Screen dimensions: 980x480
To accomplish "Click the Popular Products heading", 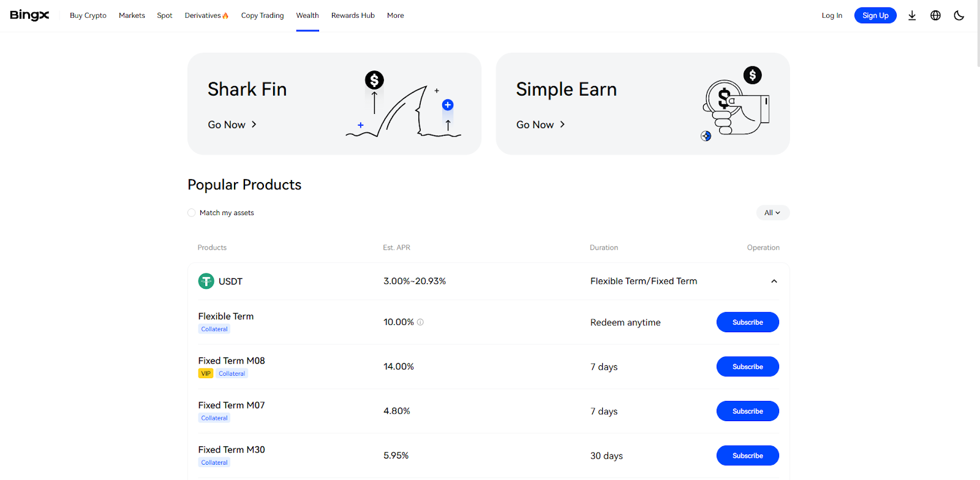I will [244, 185].
